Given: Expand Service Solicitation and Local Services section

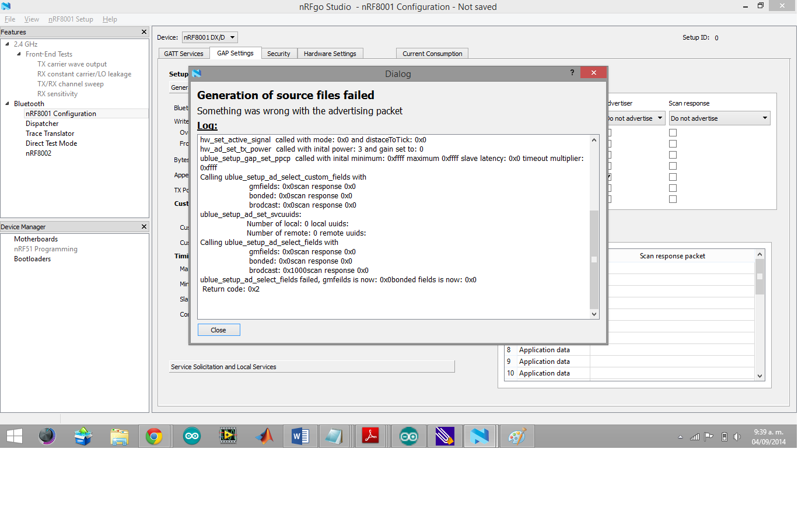Looking at the screenshot, I should tap(311, 367).
